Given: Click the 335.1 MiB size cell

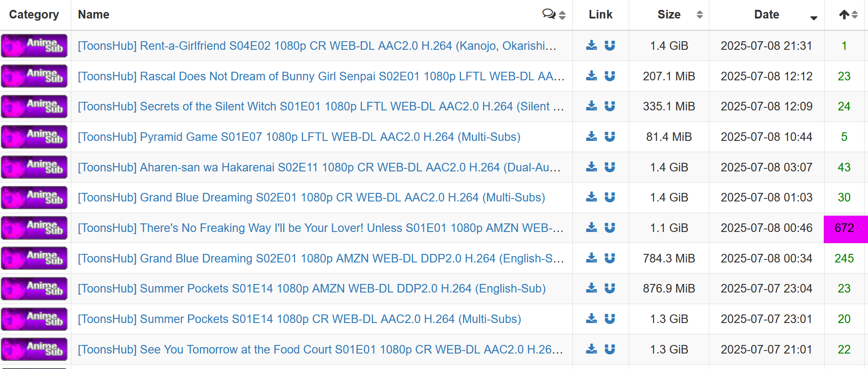Looking at the screenshot, I should pyautogui.click(x=669, y=106).
